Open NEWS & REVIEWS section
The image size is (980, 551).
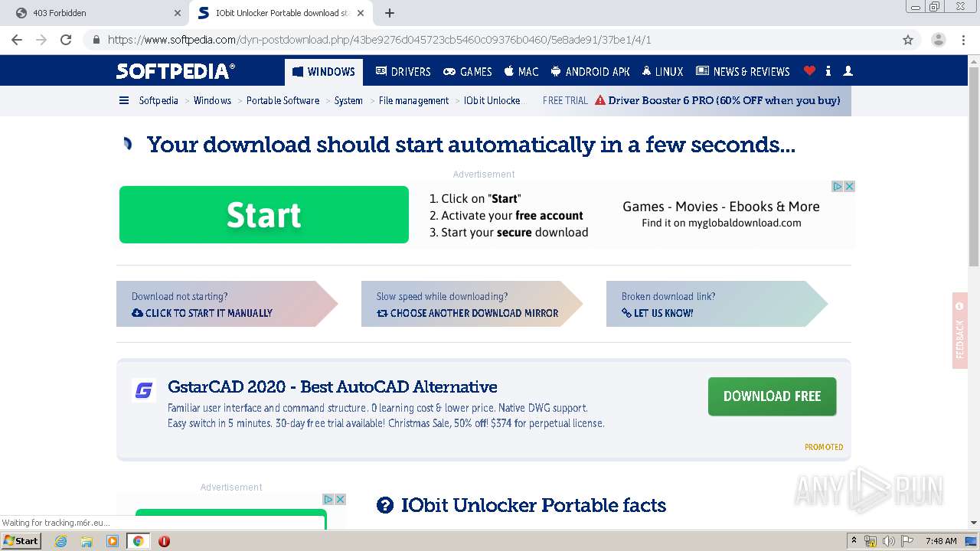click(743, 71)
